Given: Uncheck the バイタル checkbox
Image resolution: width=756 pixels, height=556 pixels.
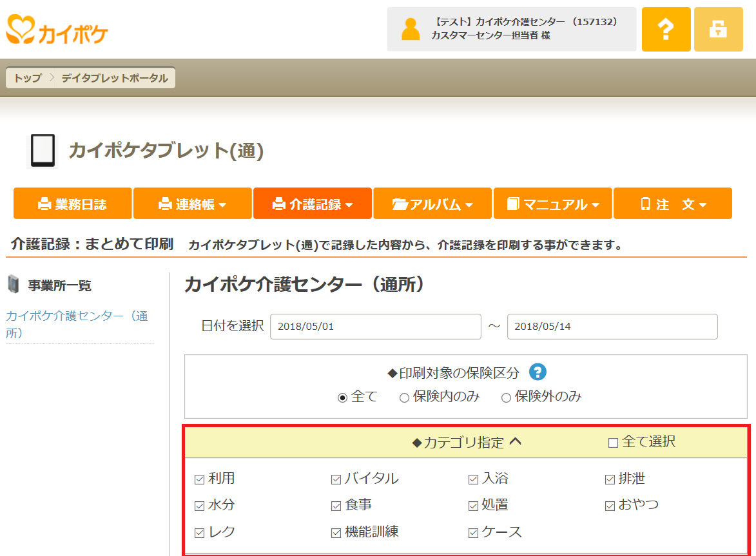Looking at the screenshot, I should click(x=336, y=479).
